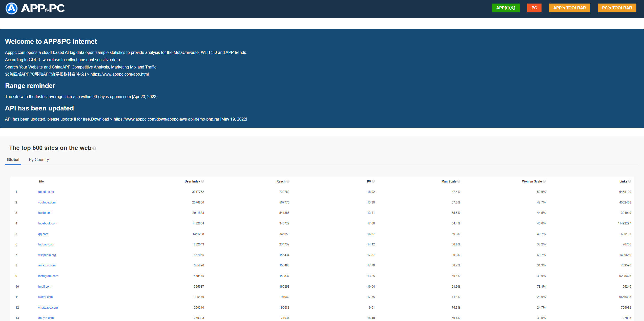Select twitter.com Man Scale value 71.1%
The height and width of the screenshot is (321, 644).
tap(456, 297)
